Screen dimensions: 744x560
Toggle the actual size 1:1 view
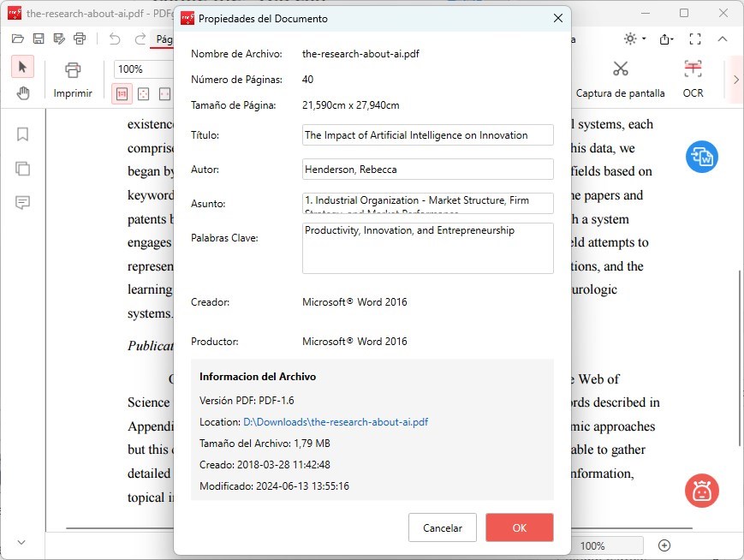122,93
